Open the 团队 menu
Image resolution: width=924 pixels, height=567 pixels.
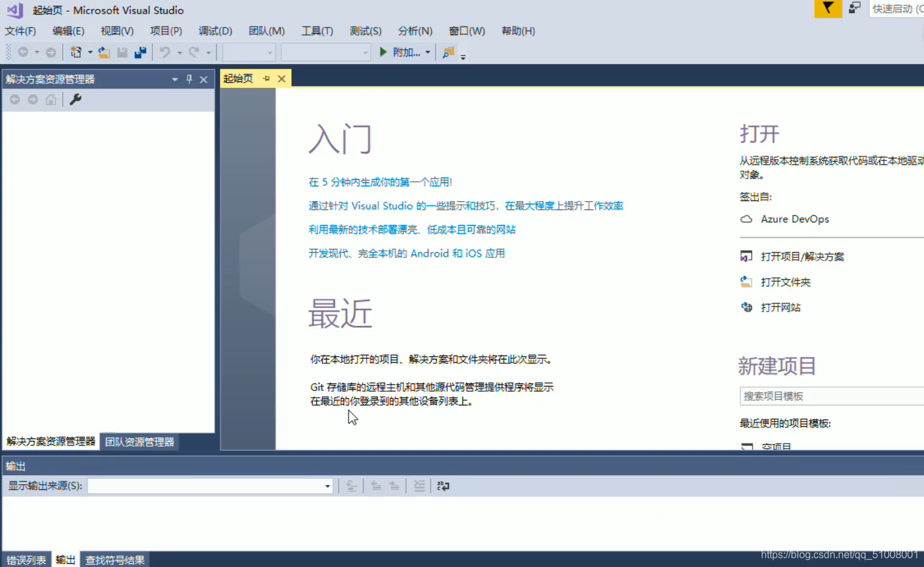click(266, 30)
